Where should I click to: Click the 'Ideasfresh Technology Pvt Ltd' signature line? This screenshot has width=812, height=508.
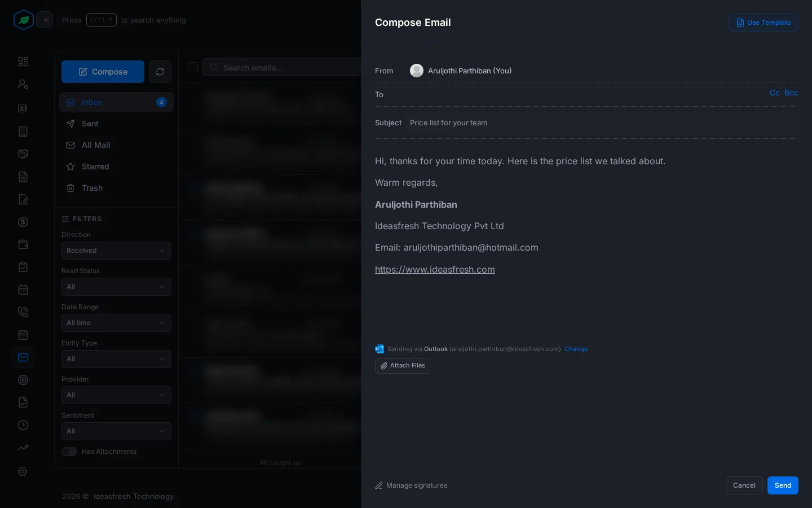[439, 226]
